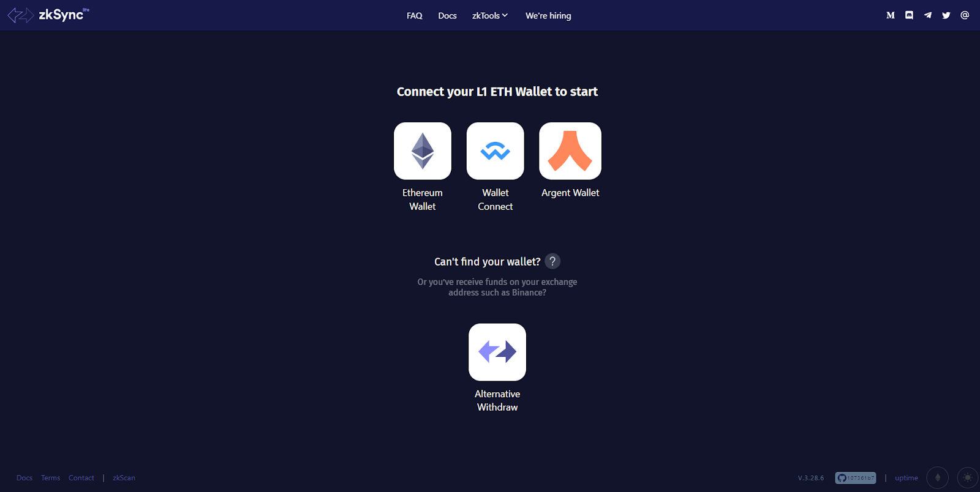Click the zkSync logo

point(48,15)
